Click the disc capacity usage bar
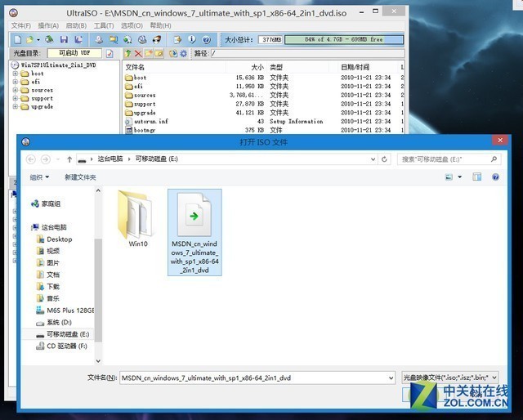Screen dimensions: 523x420 click(342, 39)
